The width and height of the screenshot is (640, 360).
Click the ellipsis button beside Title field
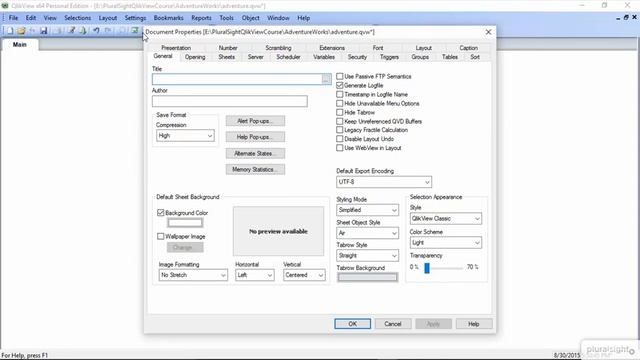click(326, 79)
